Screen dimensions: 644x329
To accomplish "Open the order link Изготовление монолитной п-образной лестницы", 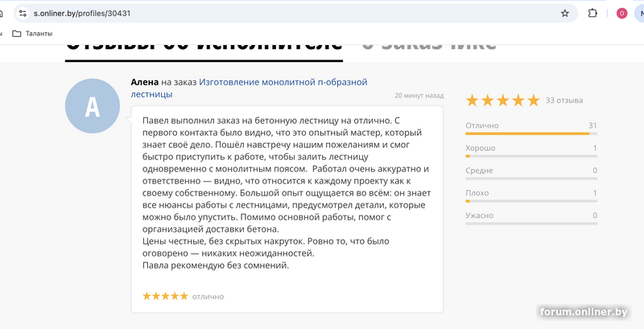I will [283, 83].
